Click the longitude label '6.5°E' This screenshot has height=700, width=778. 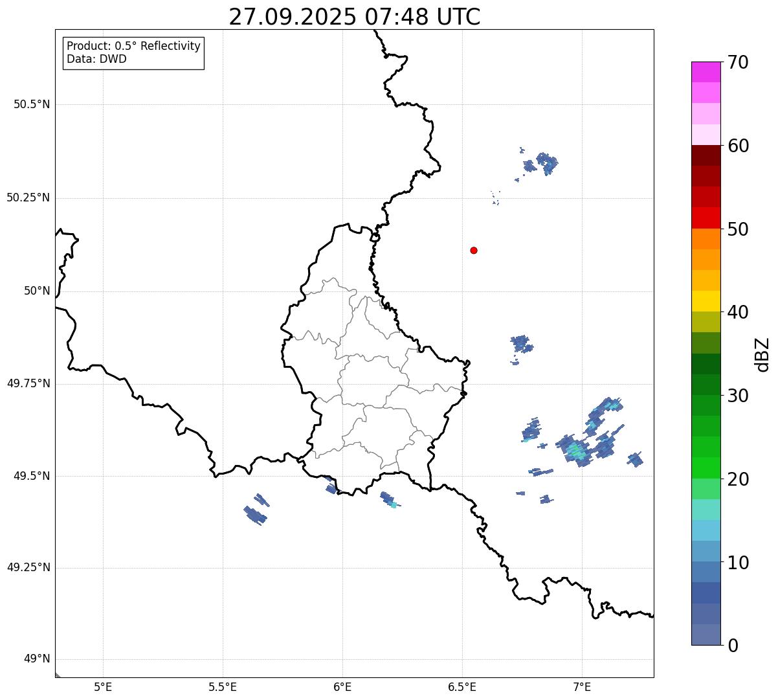click(462, 686)
